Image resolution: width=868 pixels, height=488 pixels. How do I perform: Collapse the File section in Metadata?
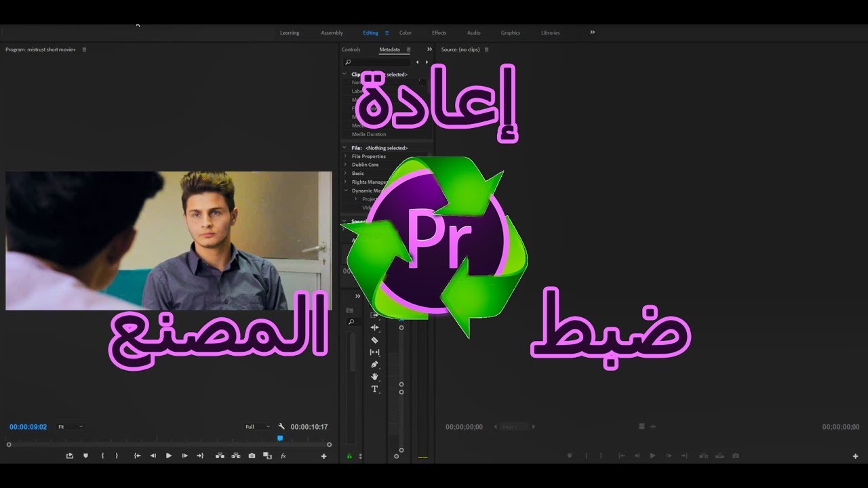[x=344, y=148]
